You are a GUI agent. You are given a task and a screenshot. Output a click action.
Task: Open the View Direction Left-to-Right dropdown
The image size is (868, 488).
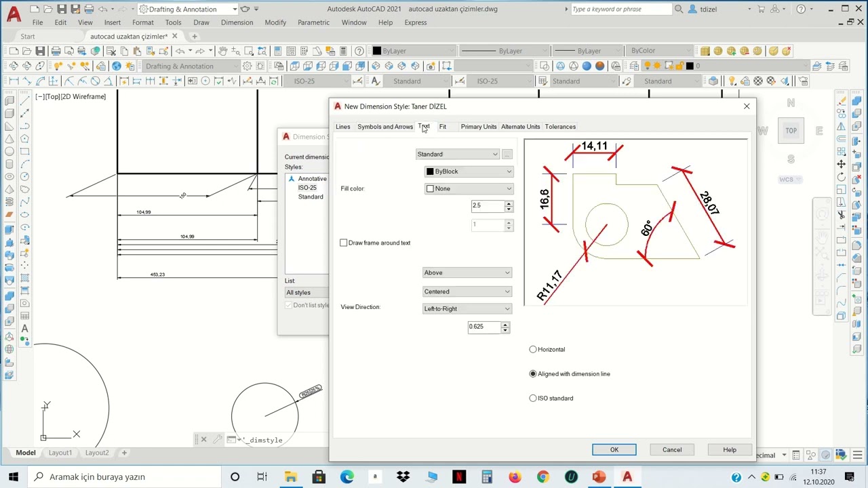pos(467,308)
